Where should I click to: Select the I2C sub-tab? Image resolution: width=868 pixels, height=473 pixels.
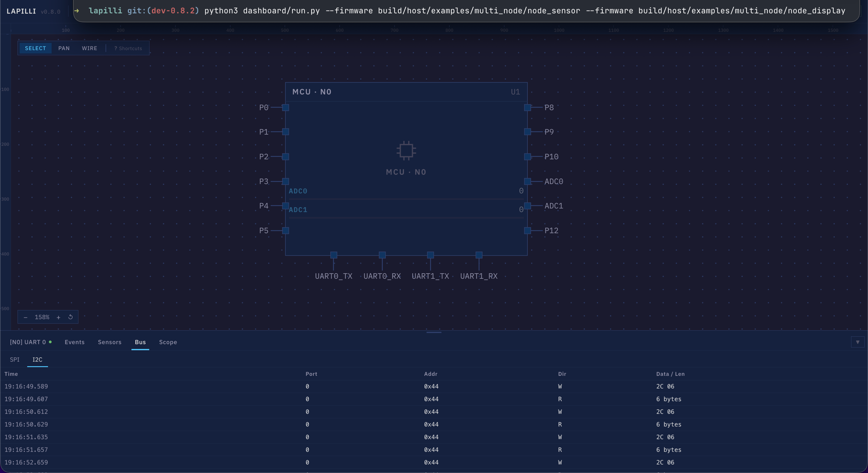[37, 360]
